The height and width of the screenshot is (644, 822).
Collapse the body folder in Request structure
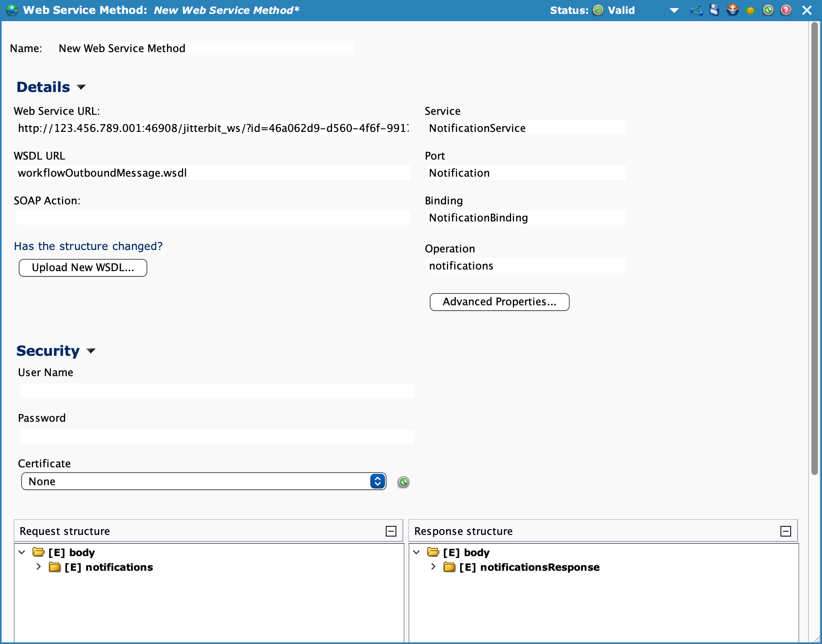click(21, 552)
